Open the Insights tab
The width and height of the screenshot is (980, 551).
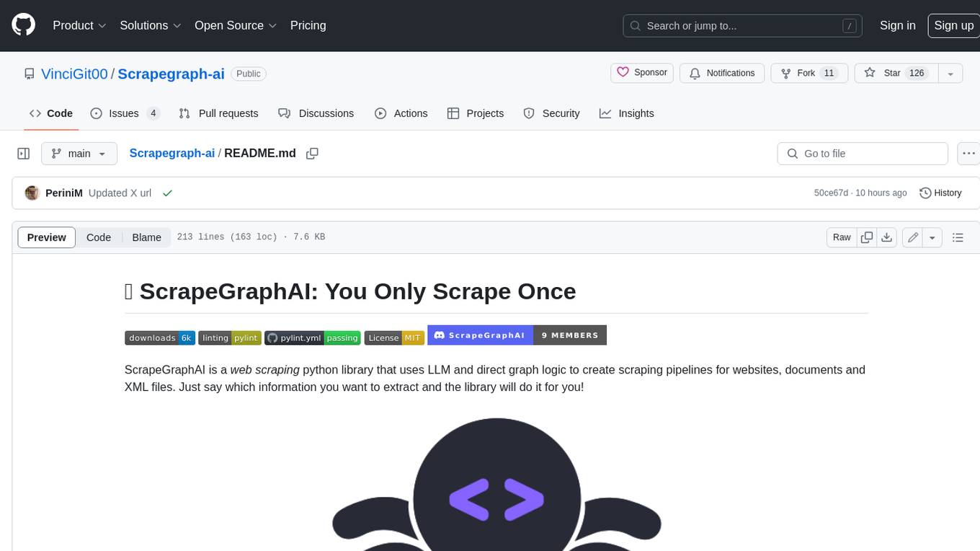pos(627,113)
